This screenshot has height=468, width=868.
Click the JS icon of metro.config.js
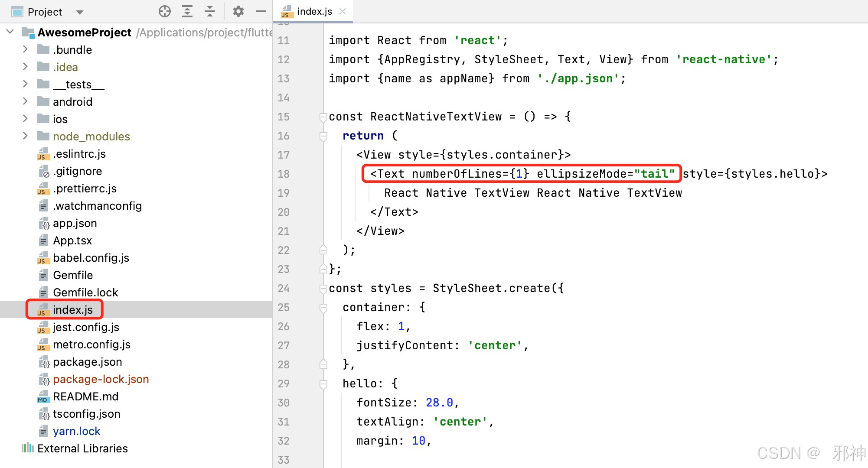[43, 344]
